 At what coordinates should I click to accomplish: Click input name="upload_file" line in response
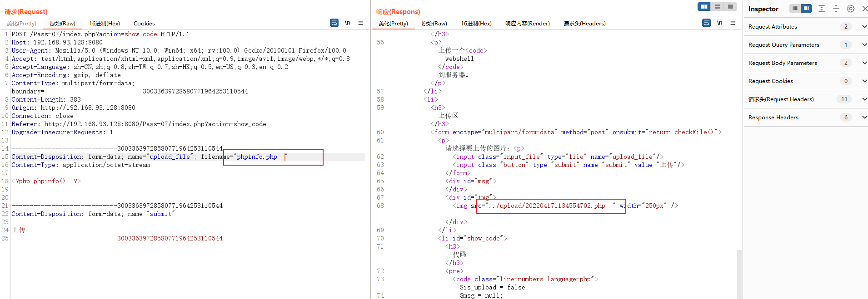point(558,157)
